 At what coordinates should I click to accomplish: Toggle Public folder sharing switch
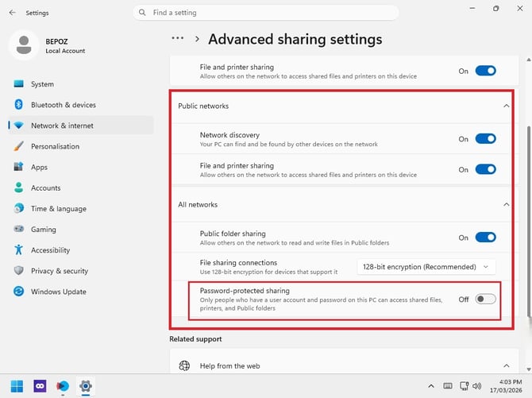point(485,238)
